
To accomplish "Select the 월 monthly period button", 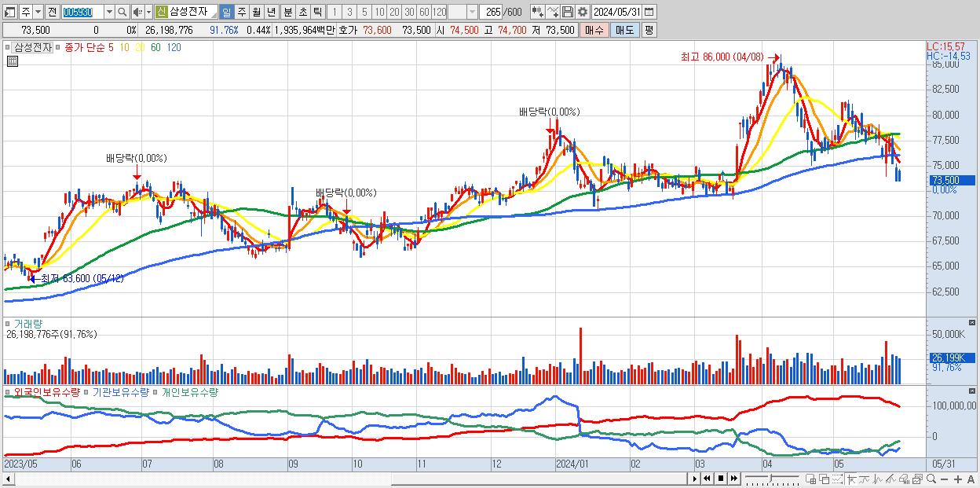I will 256,12.
